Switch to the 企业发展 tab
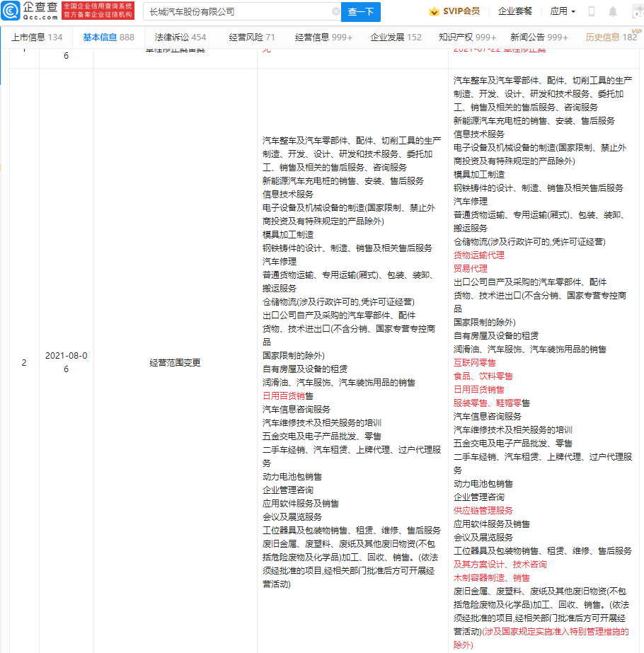The width and height of the screenshot is (644, 653). tap(396, 37)
